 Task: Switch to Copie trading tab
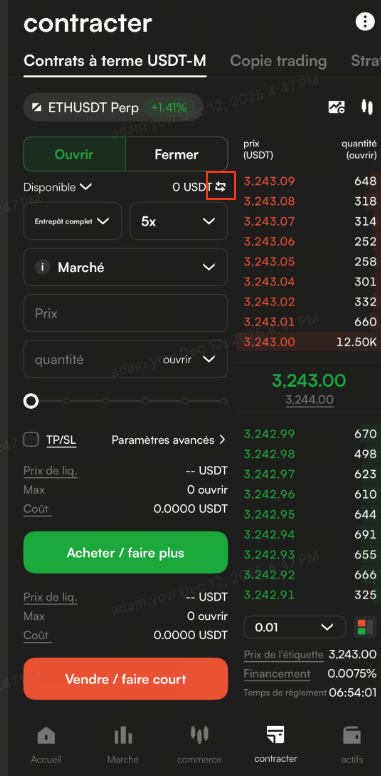pyautogui.click(x=279, y=61)
